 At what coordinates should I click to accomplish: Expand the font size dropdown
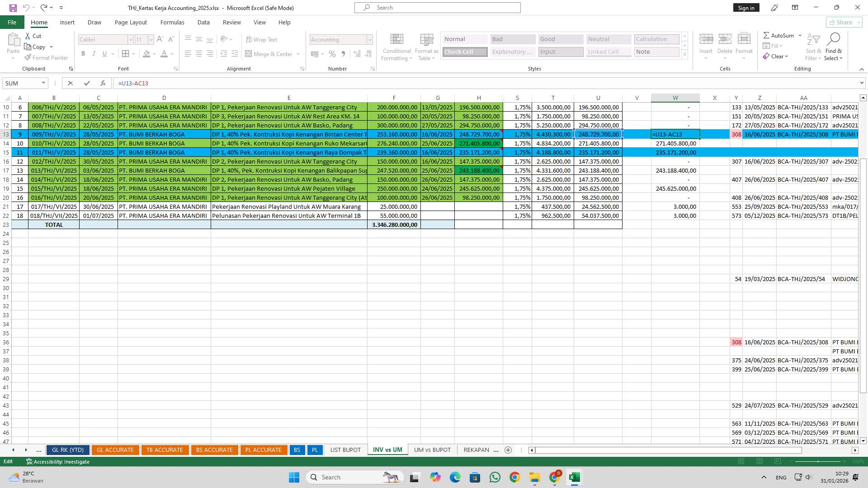pyautogui.click(x=151, y=39)
